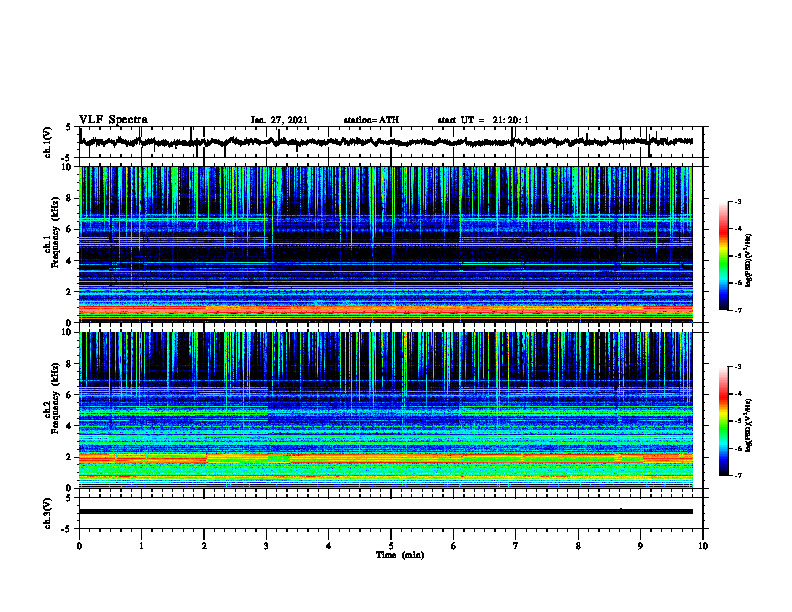Click the "8" minute tick label
The width and height of the screenshot is (792, 612).
click(x=578, y=546)
